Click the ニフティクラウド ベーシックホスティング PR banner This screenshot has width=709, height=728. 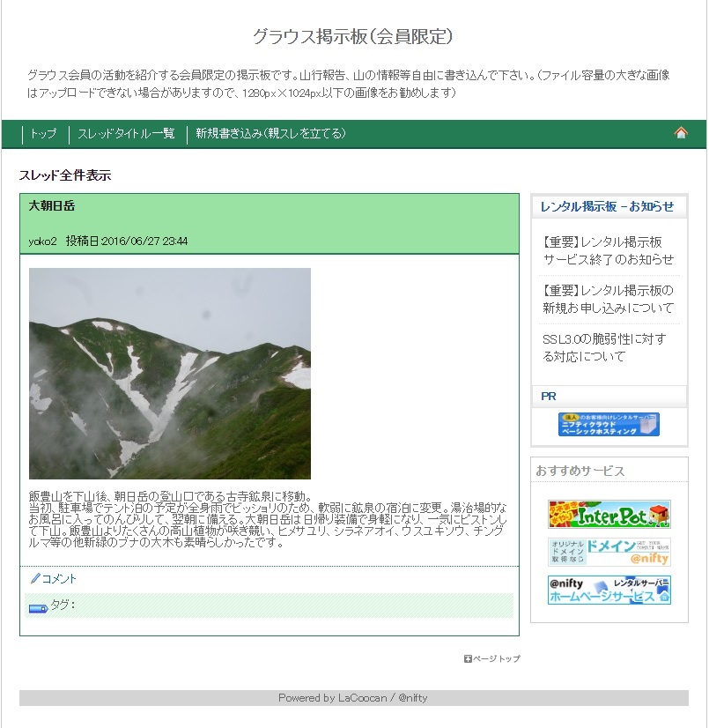coord(609,424)
